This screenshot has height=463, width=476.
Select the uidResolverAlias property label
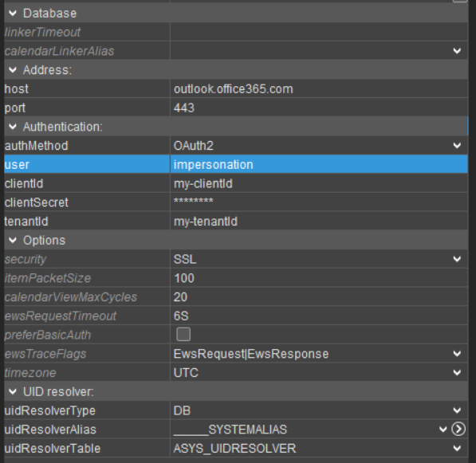coord(50,430)
